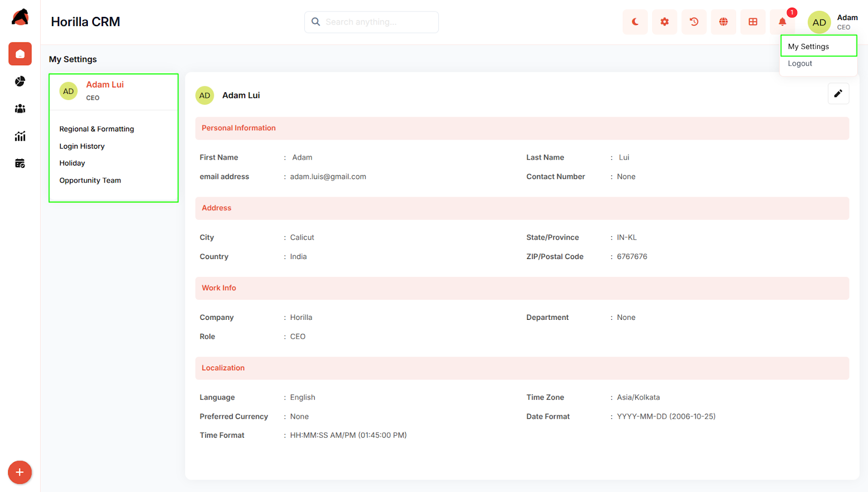Screen dimensions: 868x492
Task: Open settings via the gear icon
Action: pos(664,22)
